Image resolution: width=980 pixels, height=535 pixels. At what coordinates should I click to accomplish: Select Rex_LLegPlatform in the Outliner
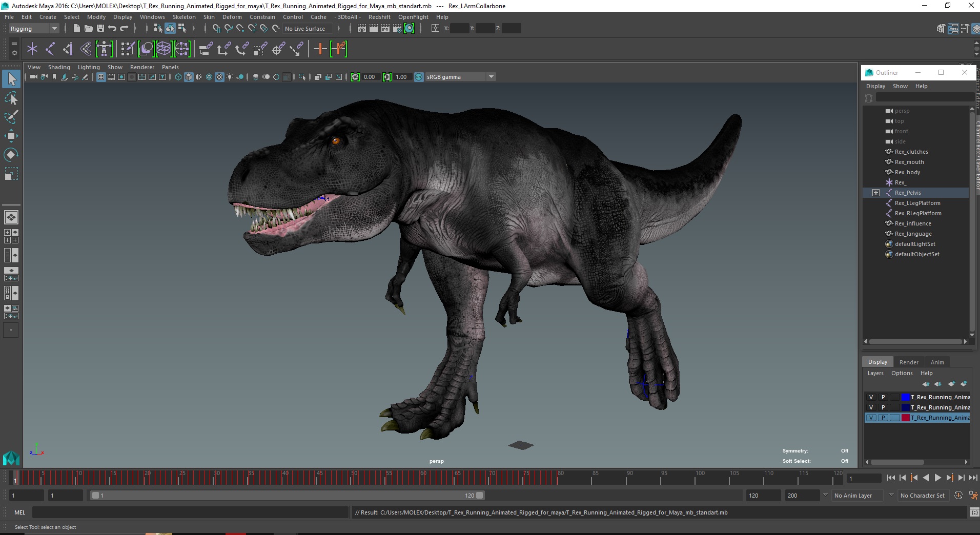[x=917, y=203]
